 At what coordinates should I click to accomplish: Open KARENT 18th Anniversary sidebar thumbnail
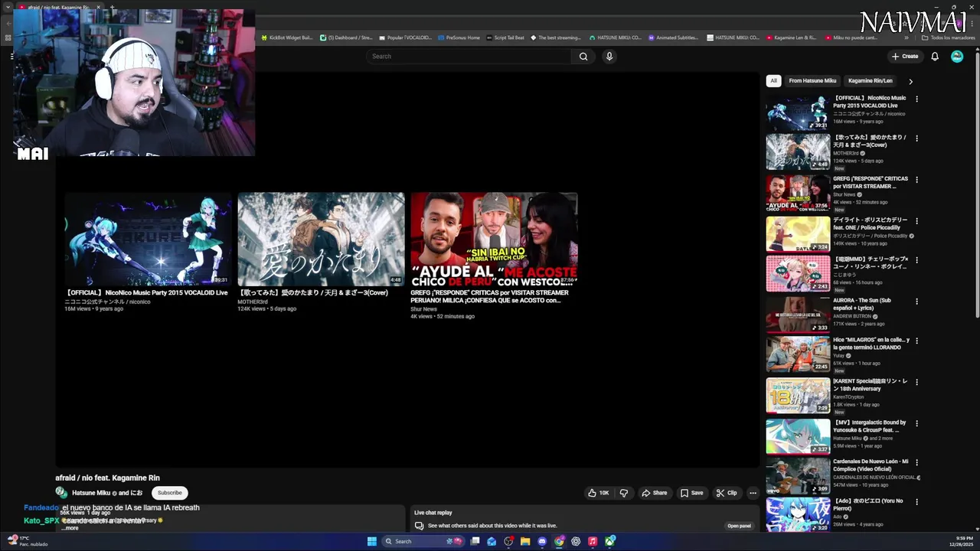click(x=798, y=396)
